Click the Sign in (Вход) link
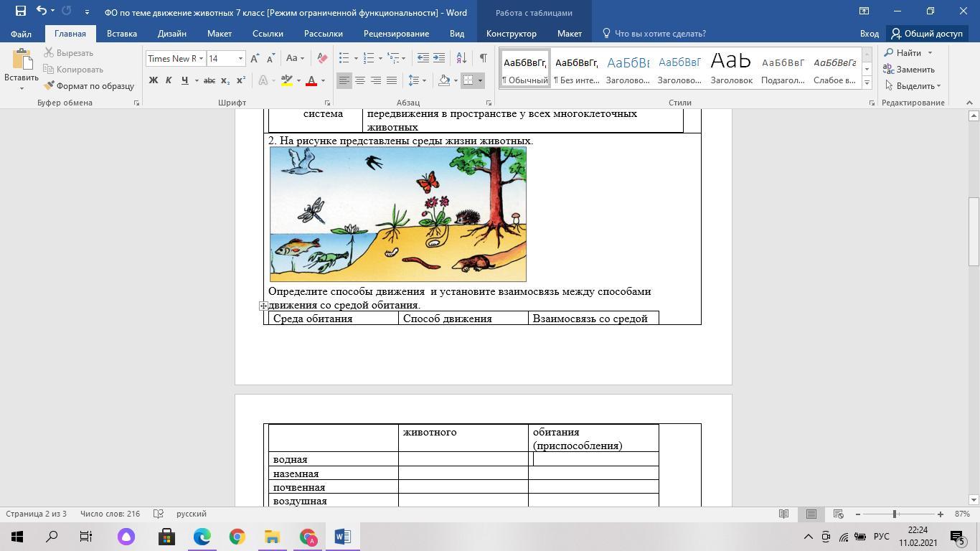 [870, 34]
